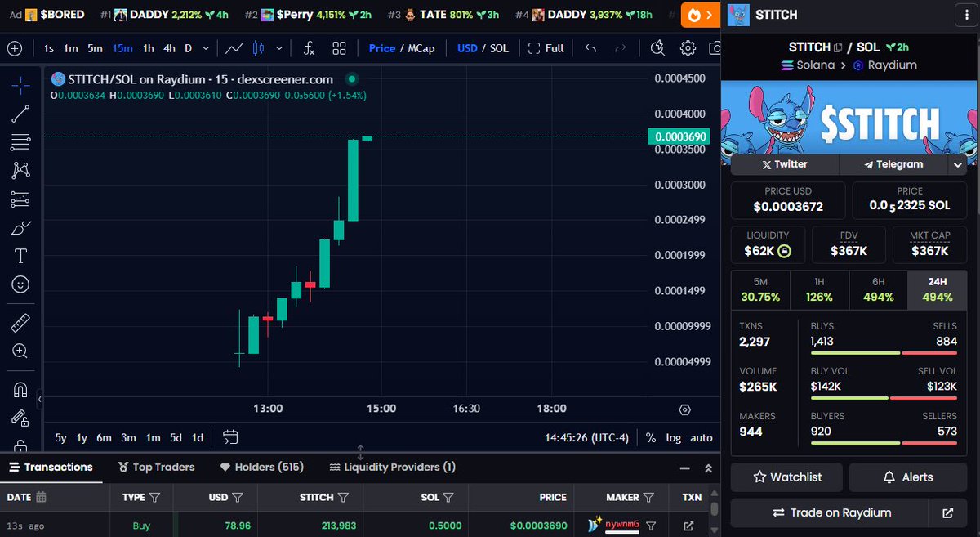The image size is (980, 537).
Task: Toggle chart to Price display
Action: (x=382, y=48)
